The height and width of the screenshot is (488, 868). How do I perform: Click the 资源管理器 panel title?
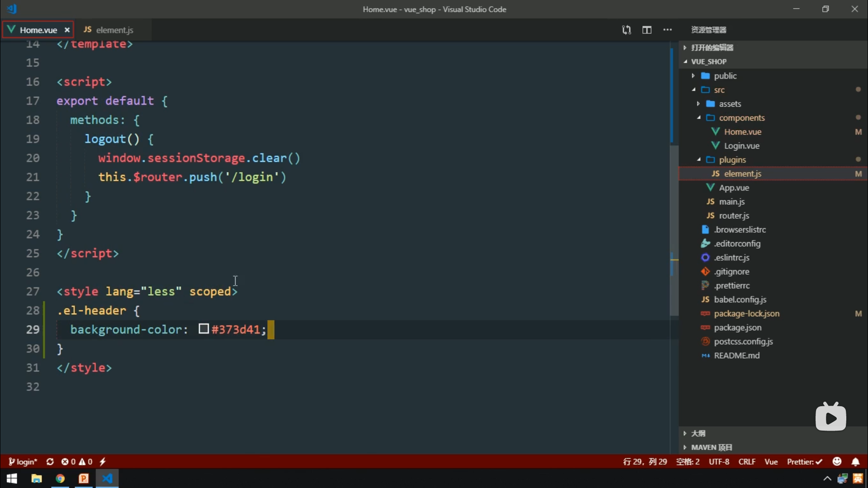coord(708,30)
